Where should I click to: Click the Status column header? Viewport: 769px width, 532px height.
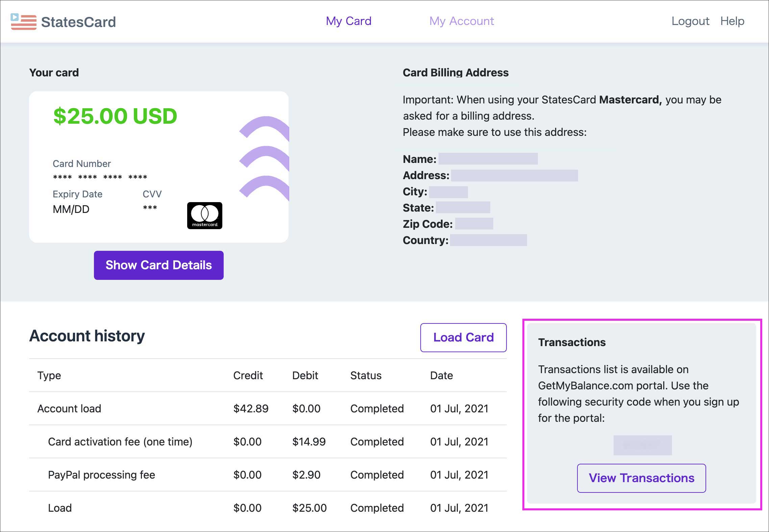tap(366, 376)
